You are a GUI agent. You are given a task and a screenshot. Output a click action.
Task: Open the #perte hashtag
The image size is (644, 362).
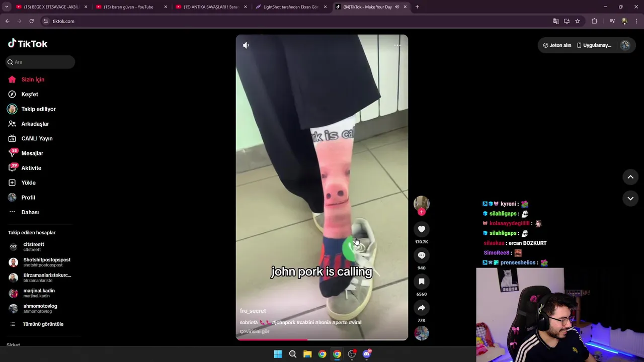pyautogui.click(x=340, y=322)
